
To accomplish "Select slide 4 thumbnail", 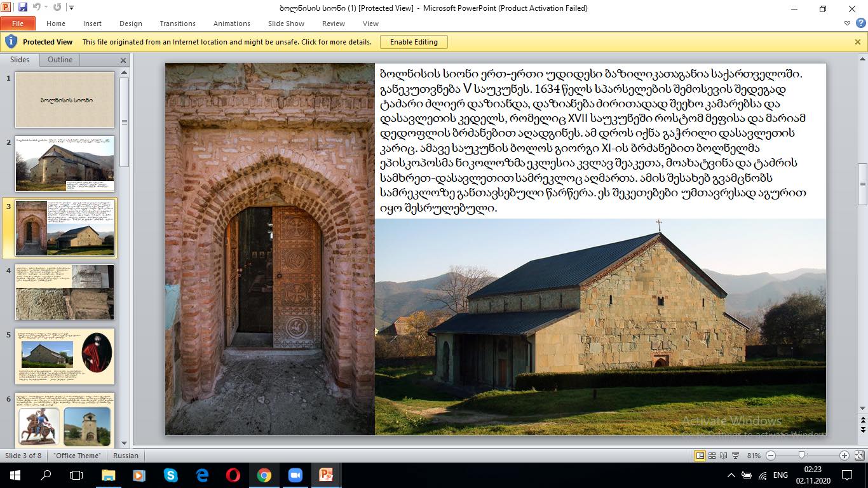I will click(x=65, y=292).
